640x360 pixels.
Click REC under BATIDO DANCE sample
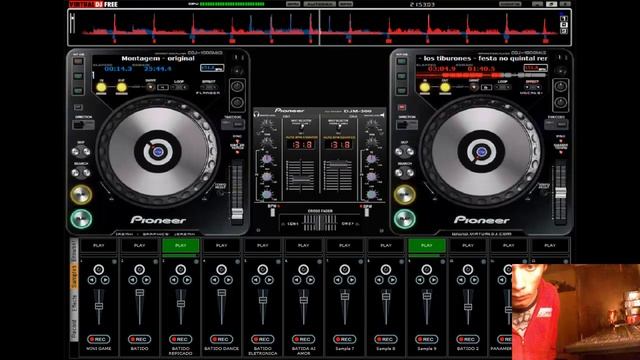tap(221, 339)
